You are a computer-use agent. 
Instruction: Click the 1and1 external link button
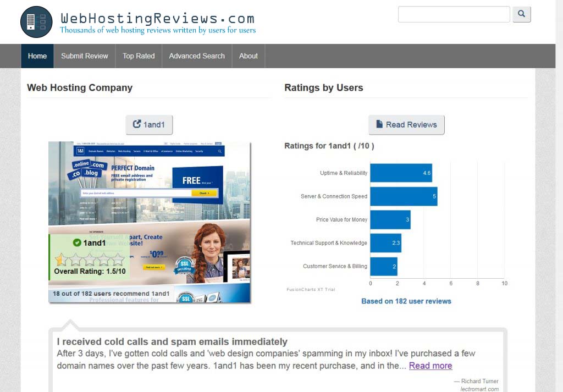[149, 125]
